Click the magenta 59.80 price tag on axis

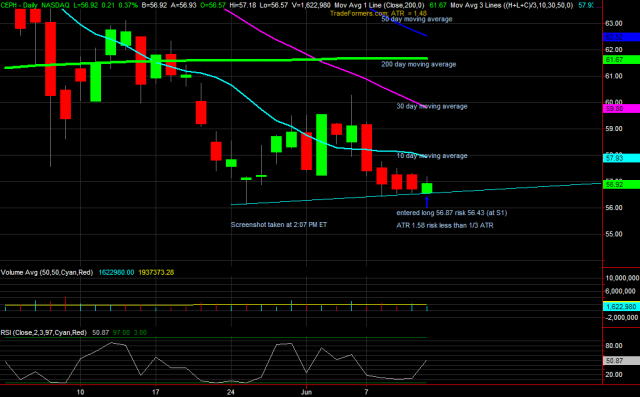click(621, 109)
